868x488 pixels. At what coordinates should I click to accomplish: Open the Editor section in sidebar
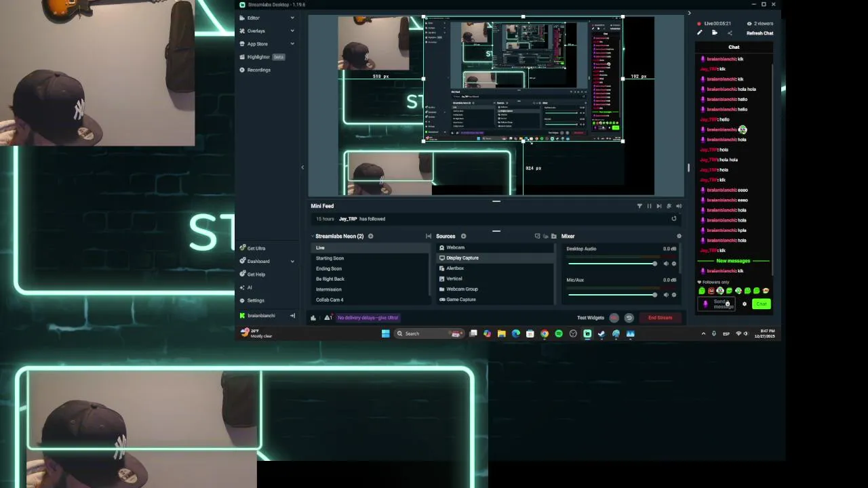click(253, 18)
